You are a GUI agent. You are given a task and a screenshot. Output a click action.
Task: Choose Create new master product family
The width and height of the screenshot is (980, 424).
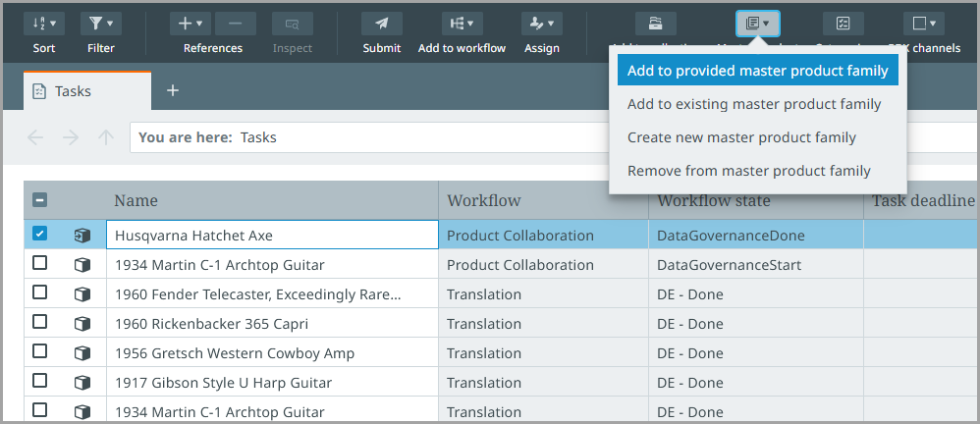click(x=741, y=137)
